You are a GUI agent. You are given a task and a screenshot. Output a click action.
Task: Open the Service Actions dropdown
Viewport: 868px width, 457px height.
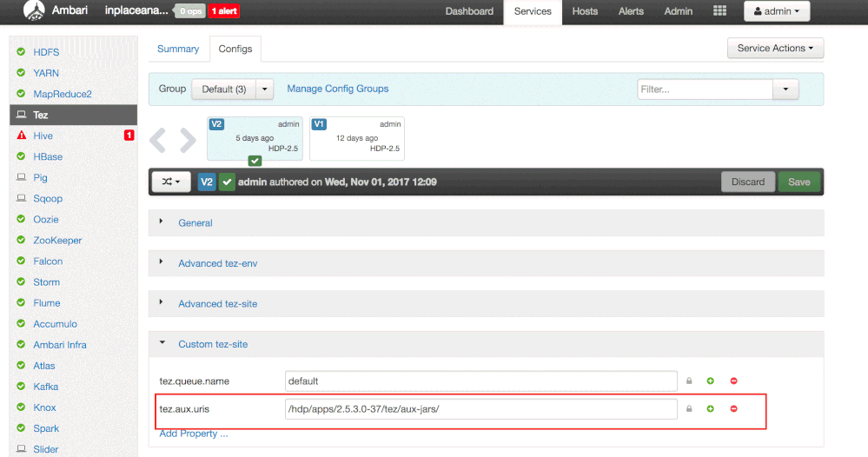(x=775, y=49)
